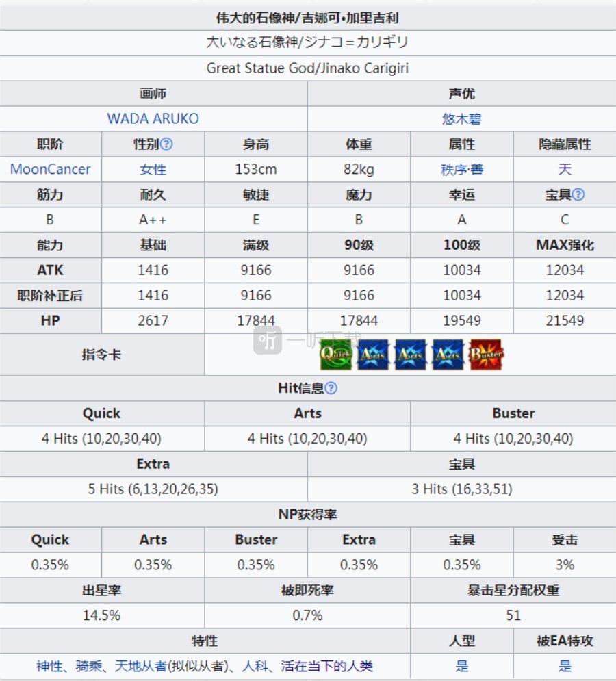Click the 隐藏属性 header cell
616x681 pixels.
coord(565,144)
